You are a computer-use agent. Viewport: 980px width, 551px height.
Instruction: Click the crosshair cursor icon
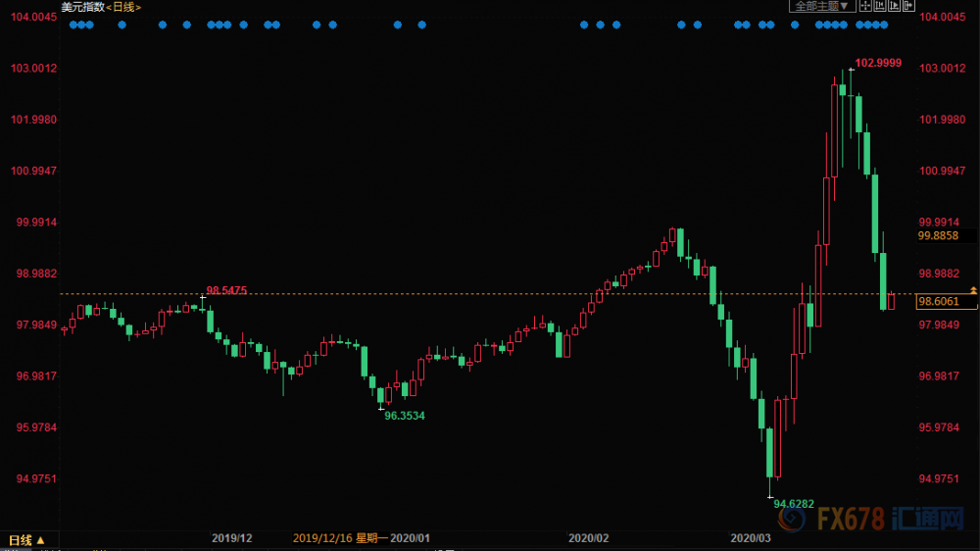point(865,6)
